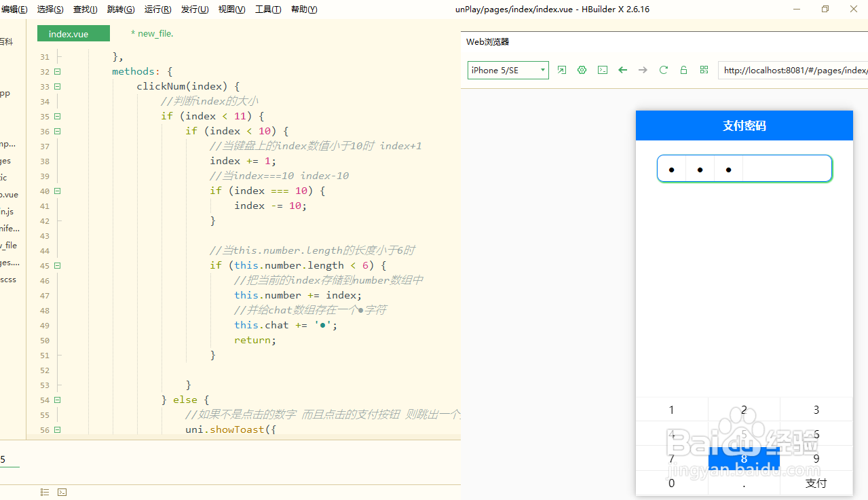
Task: Refresh the web browser page
Action: [663, 70]
